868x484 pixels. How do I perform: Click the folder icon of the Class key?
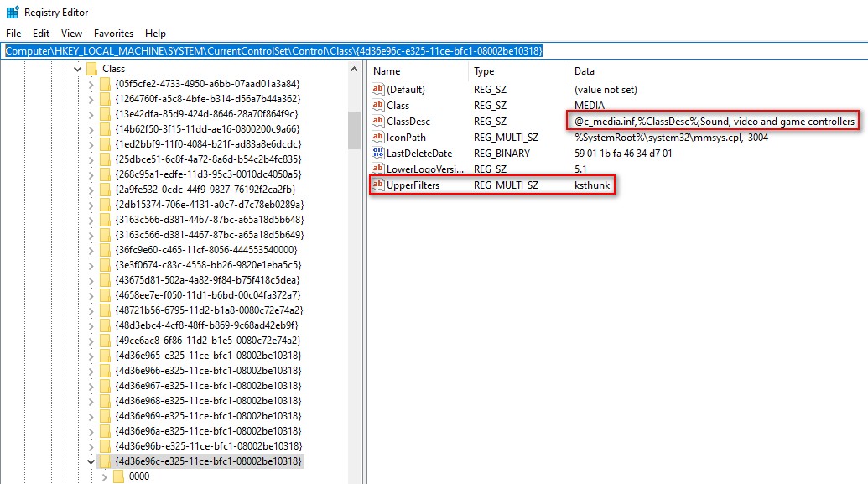tap(91, 69)
